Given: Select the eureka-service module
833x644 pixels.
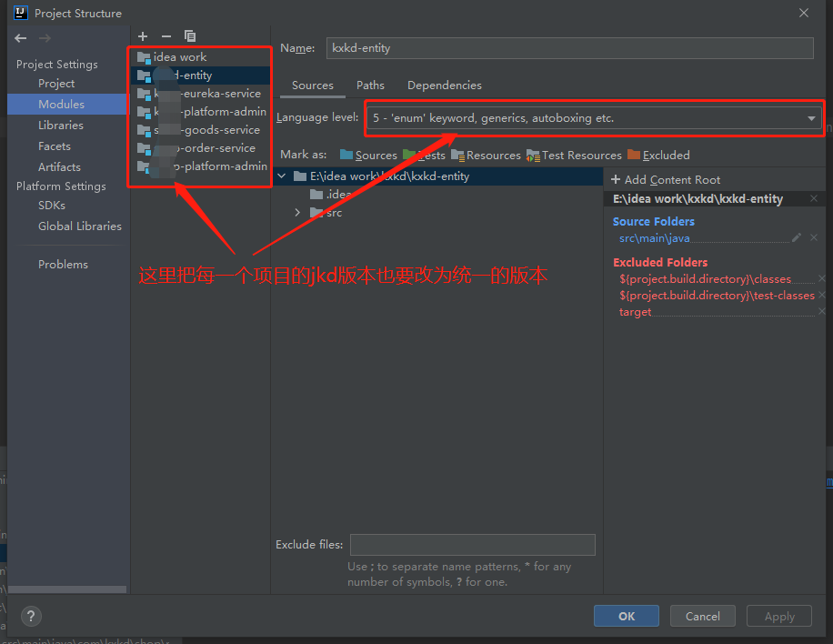Looking at the screenshot, I should pos(201,94).
